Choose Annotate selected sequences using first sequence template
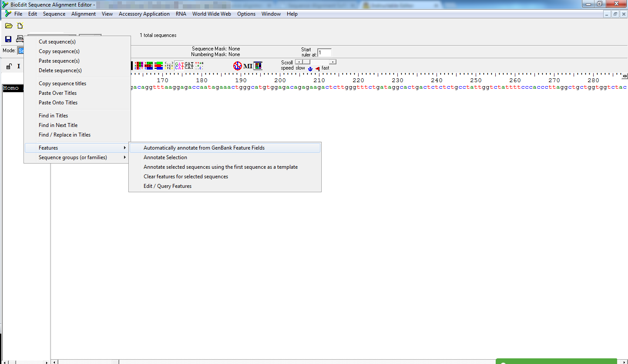The height and width of the screenshot is (364, 628). pyautogui.click(x=225, y=167)
